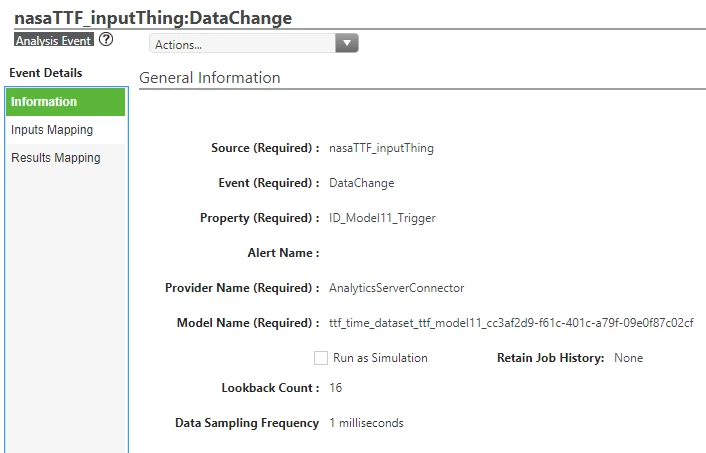Enable the Run as Simulation checkbox
Image resolution: width=706 pixels, height=453 pixels.
pos(321,358)
